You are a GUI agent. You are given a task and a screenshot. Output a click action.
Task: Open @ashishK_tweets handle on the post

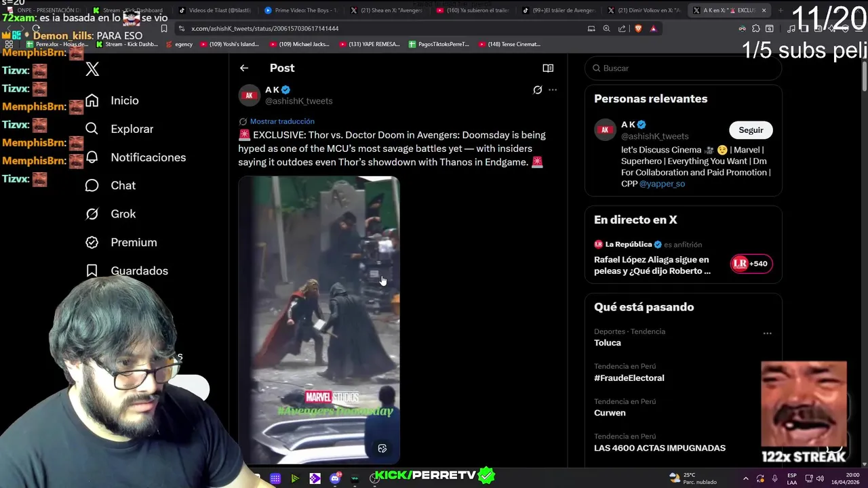click(298, 101)
